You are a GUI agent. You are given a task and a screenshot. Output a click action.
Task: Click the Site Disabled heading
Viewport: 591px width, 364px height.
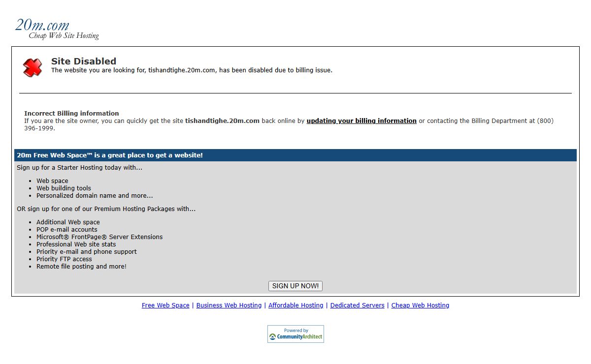tap(84, 61)
